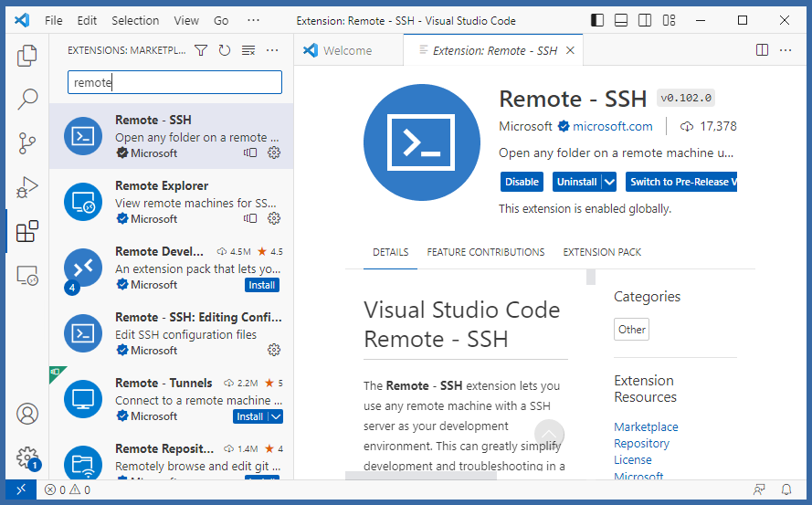Open the Marketplace resource link

pos(646,426)
